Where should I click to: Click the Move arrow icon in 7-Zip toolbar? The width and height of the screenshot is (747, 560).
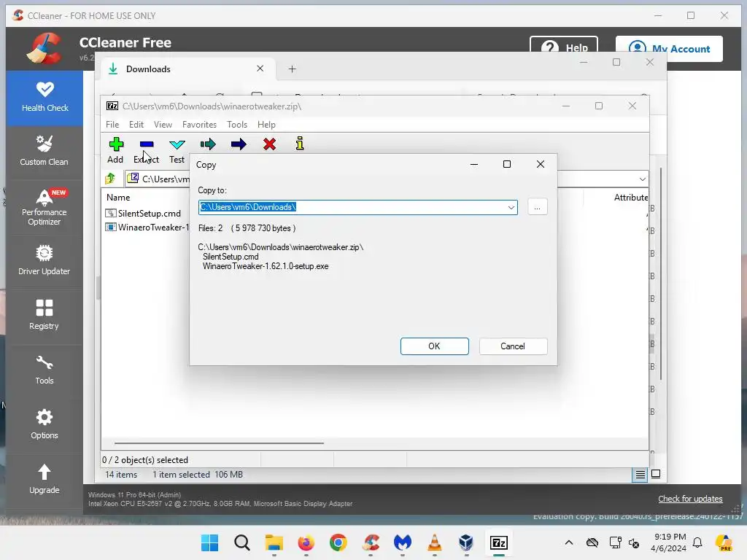pyautogui.click(x=239, y=144)
